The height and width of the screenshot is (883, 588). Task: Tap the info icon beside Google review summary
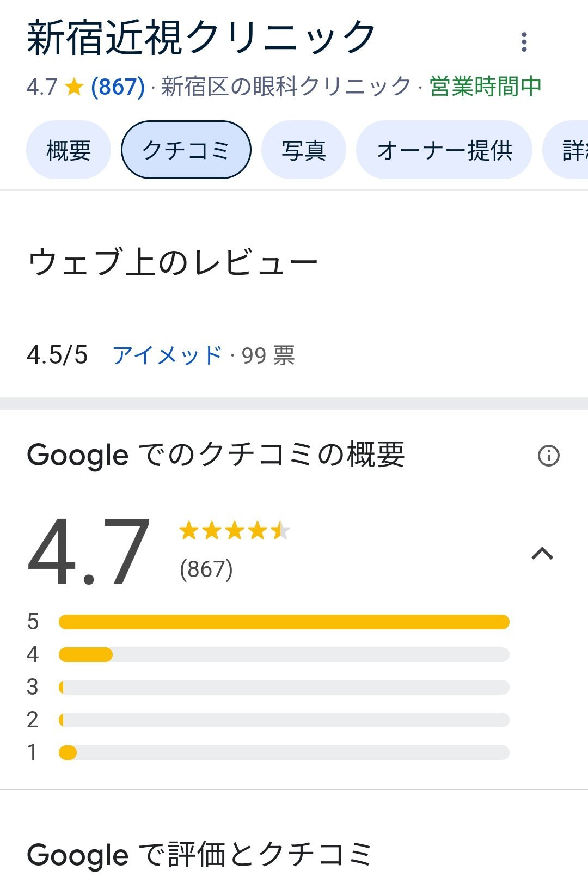(548, 456)
